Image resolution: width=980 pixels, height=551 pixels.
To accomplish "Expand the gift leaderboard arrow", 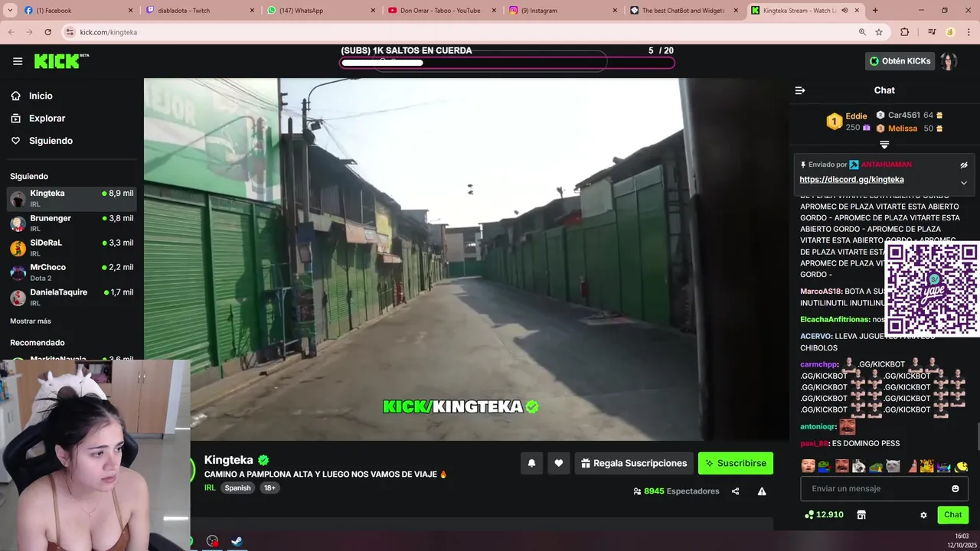I will click(884, 145).
